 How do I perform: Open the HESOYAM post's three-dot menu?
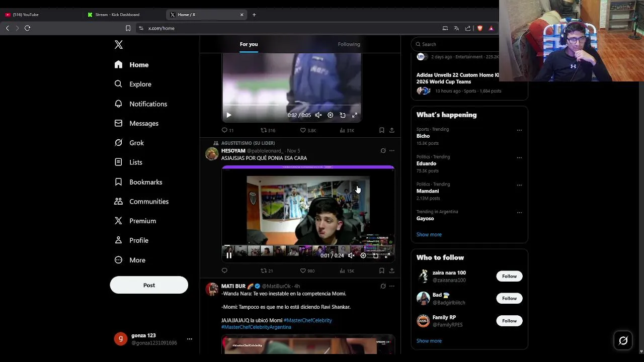coord(392,150)
